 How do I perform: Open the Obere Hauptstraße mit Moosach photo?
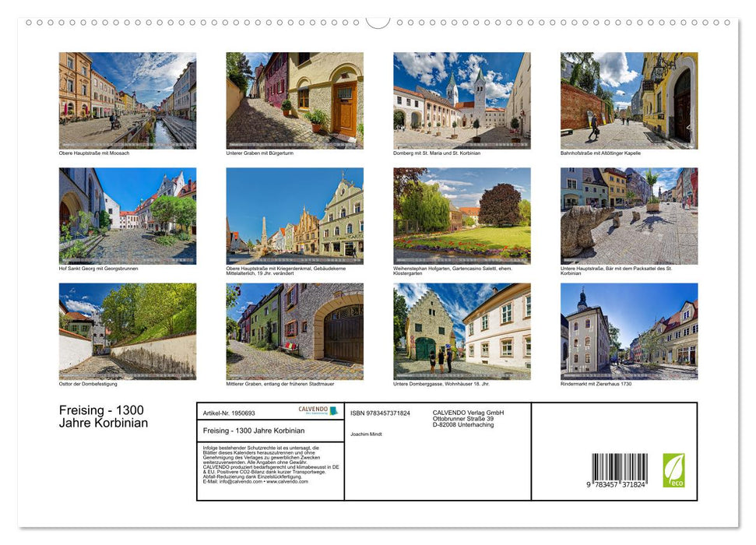coord(127,100)
